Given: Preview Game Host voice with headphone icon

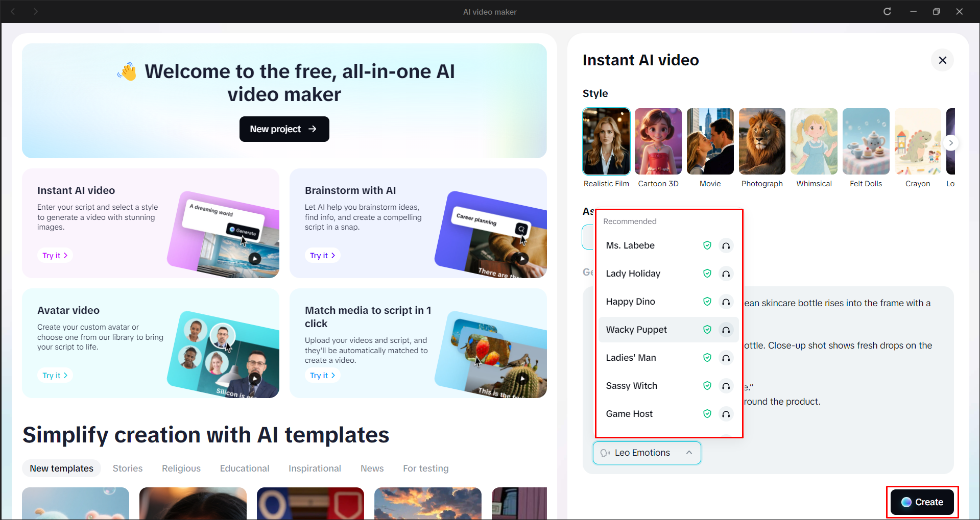Looking at the screenshot, I should (x=726, y=414).
